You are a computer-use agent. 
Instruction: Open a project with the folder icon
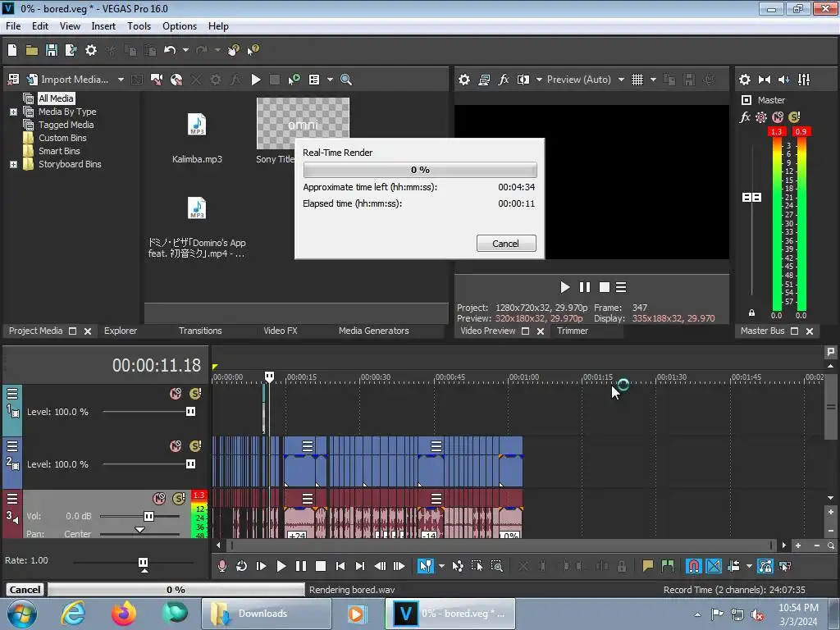(32, 50)
